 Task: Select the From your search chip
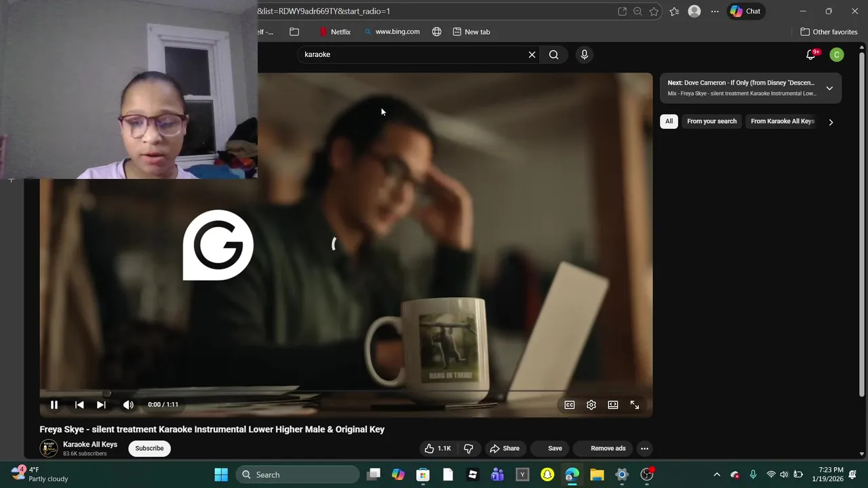(x=711, y=121)
